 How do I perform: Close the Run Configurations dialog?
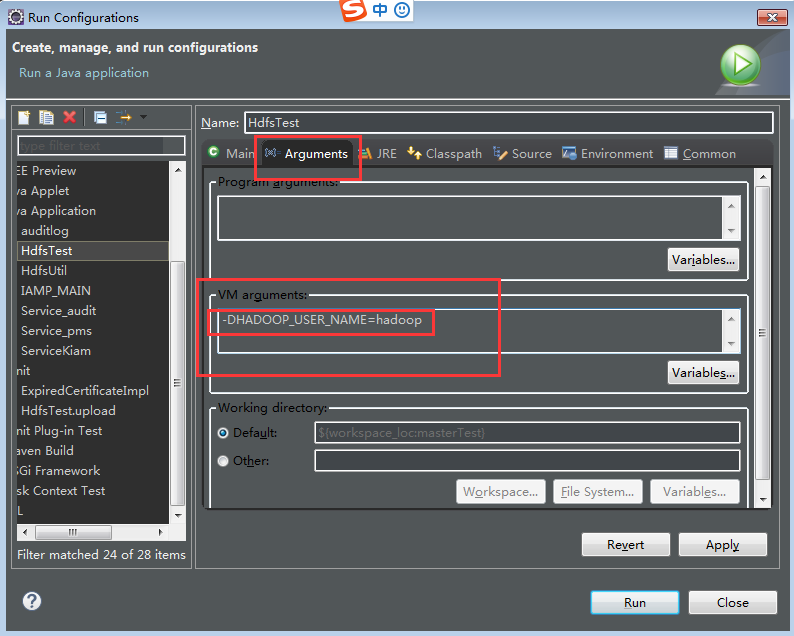(732, 603)
